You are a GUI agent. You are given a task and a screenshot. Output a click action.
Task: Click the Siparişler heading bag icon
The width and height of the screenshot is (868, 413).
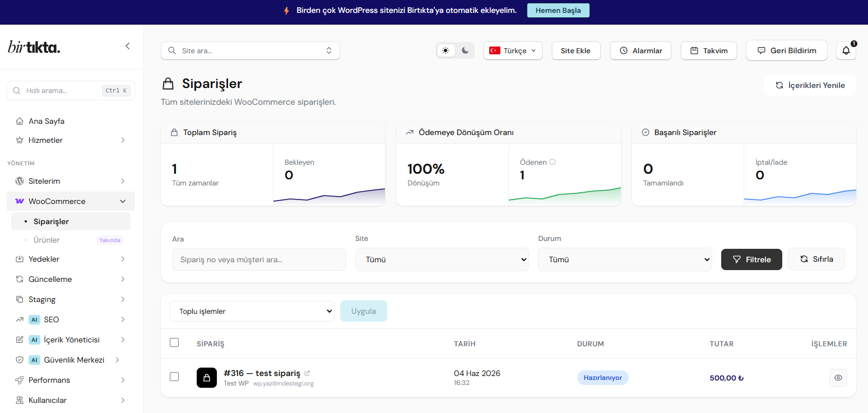(x=168, y=84)
